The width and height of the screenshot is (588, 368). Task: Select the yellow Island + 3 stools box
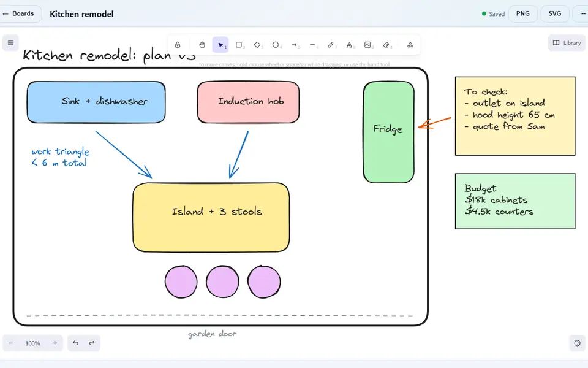click(x=211, y=217)
